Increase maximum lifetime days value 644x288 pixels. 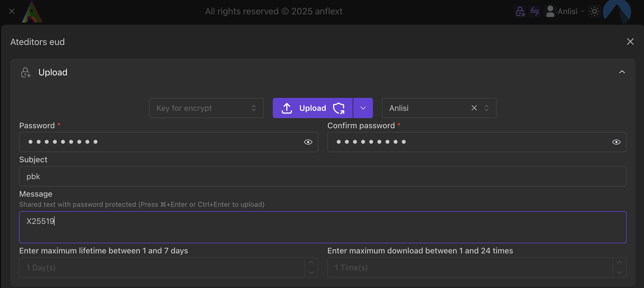point(311,263)
